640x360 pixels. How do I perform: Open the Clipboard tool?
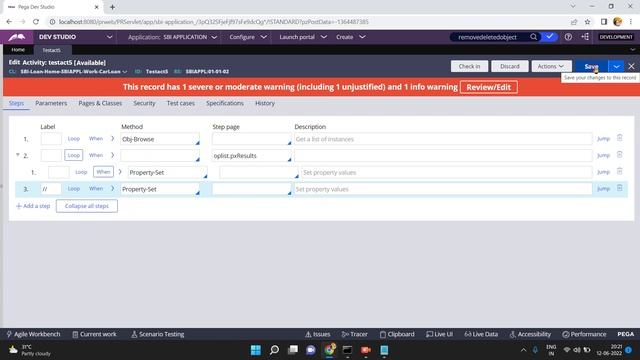397,334
